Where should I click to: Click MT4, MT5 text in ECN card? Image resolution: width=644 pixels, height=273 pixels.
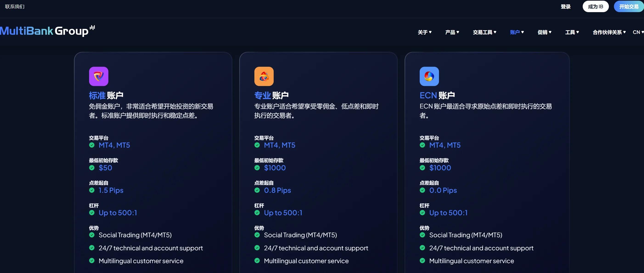coord(445,145)
